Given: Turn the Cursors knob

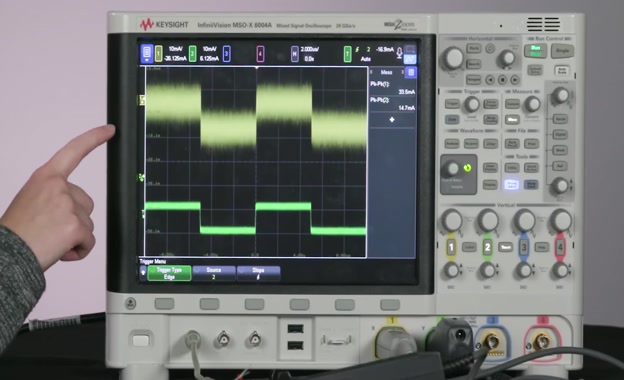Looking at the screenshot, I should (532, 104).
